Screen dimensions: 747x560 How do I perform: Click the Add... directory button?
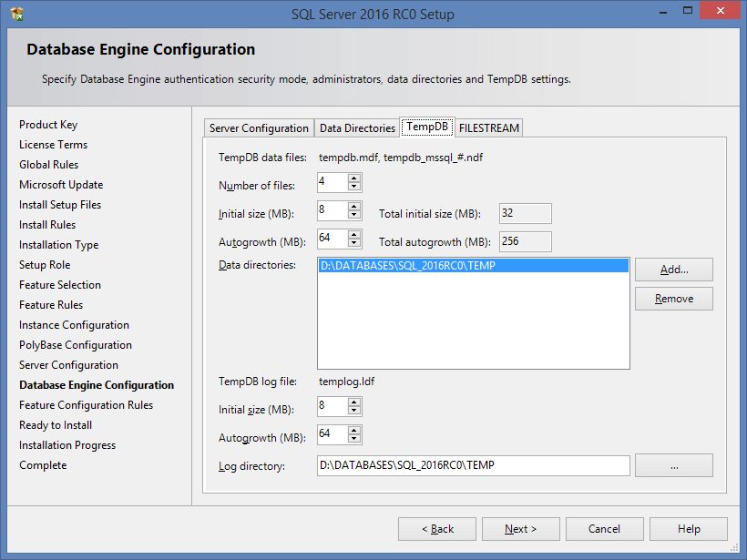pos(673,270)
